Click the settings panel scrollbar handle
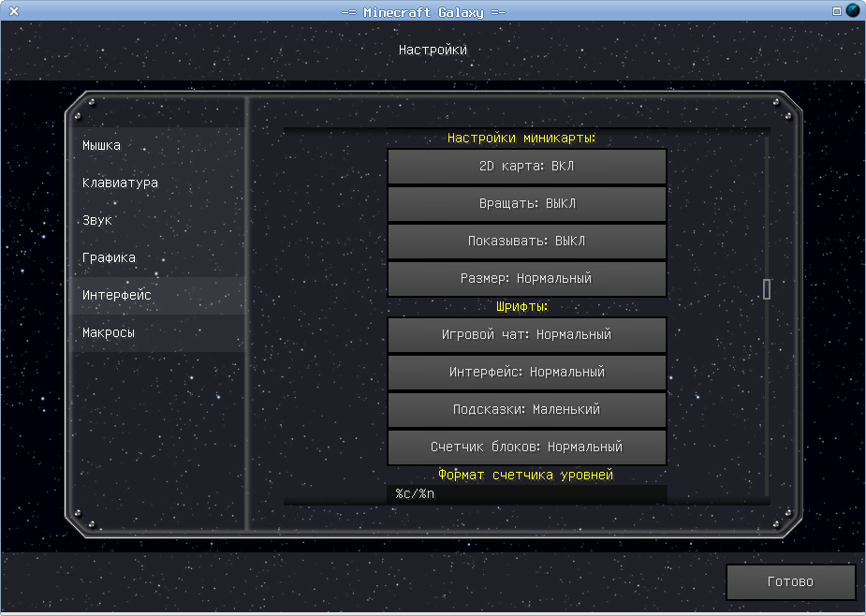Viewport: 866px width, 616px height. tap(767, 289)
